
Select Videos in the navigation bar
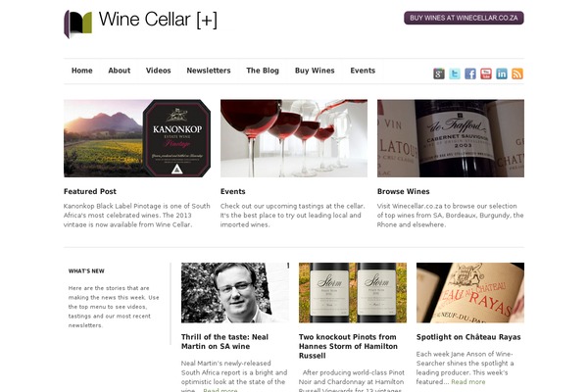pos(158,71)
